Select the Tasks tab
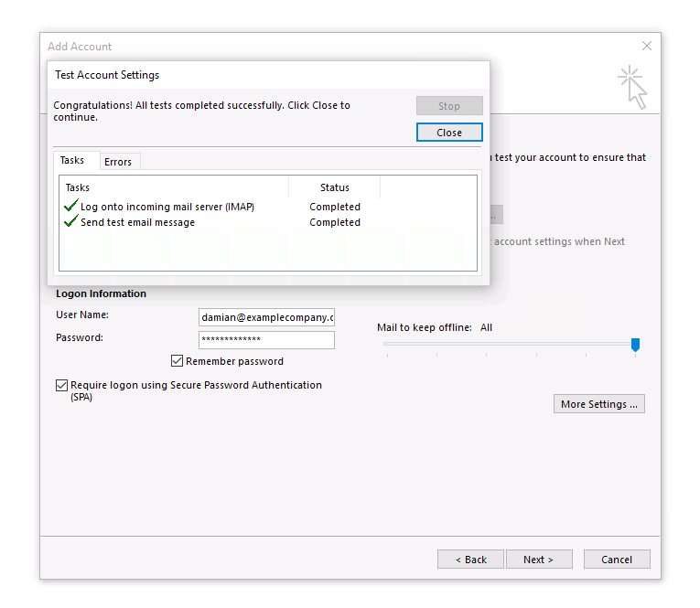This screenshot has width=700, height=608. pyautogui.click(x=72, y=161)
